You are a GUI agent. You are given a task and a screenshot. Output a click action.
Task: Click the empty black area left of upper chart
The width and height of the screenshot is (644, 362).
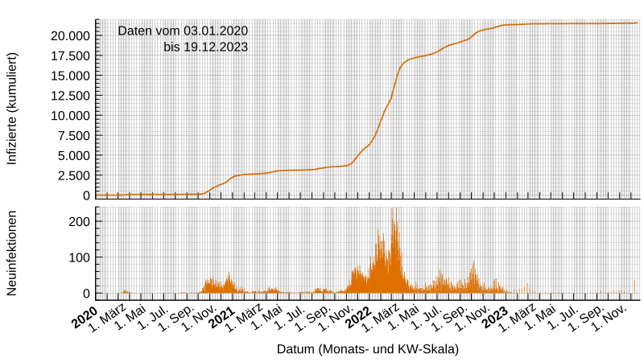[48, 105]
